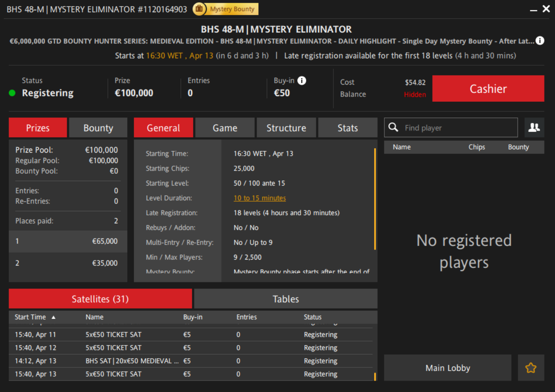Sort satellites by Start Time arrow
This screenshot has height=392, width=555.
click(54, 317)
